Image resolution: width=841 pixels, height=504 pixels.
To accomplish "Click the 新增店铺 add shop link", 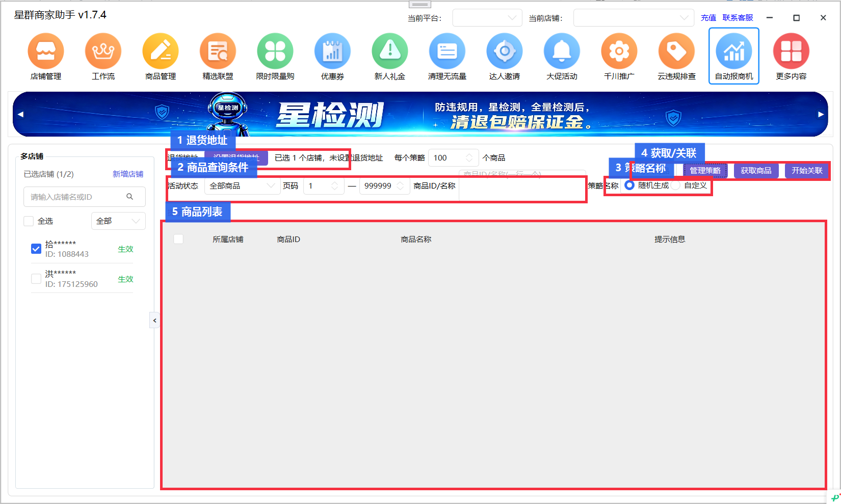I will click(x=128, y=174).
